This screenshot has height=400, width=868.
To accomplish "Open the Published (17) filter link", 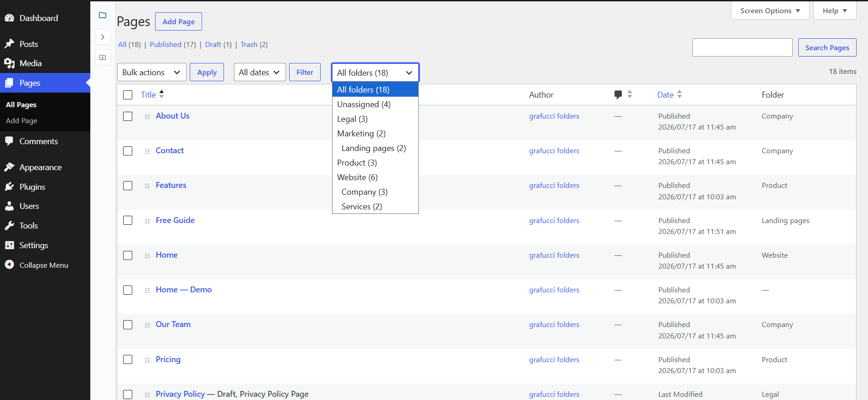I will tap(173, 44).
